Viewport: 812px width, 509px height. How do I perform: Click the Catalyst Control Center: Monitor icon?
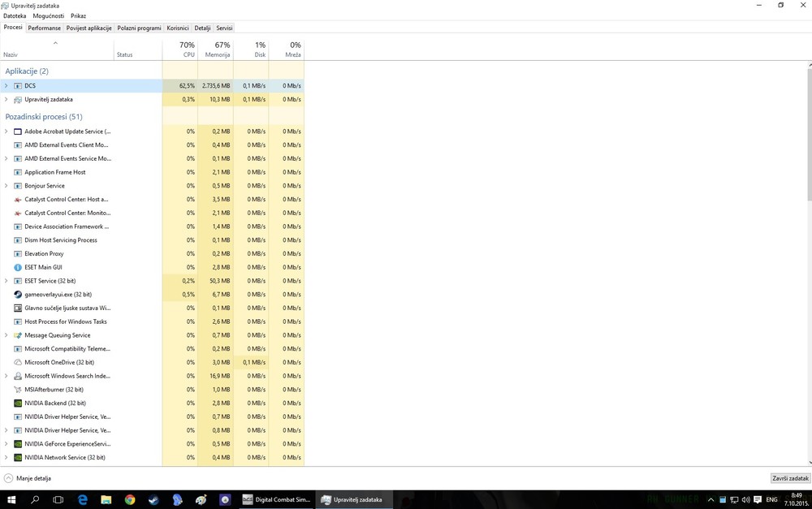point(18,213)
